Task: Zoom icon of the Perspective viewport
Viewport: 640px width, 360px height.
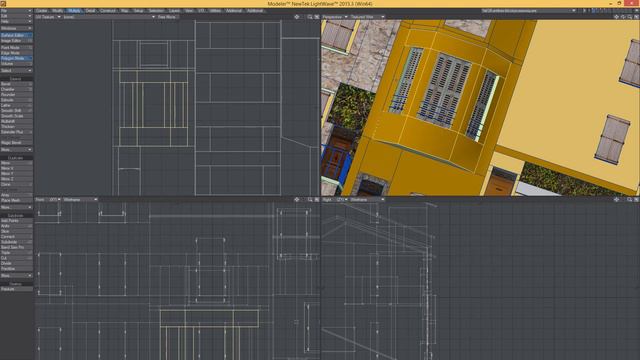Action: (x=630, y=17)
